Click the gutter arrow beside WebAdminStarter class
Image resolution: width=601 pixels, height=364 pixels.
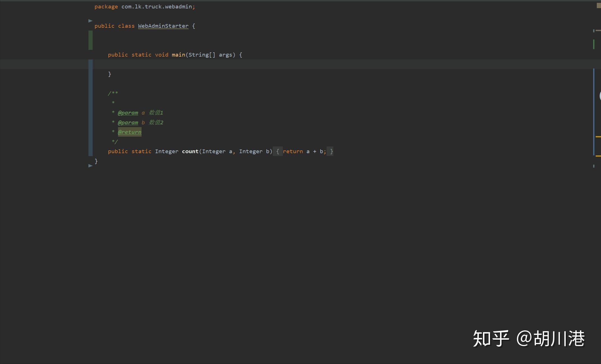click(x=90, y=21)
